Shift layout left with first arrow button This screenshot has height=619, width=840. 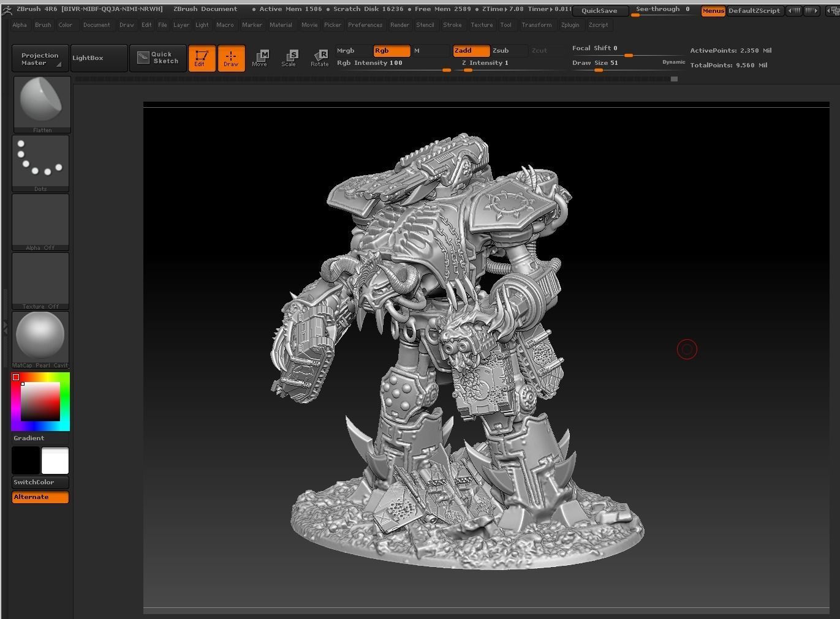[793, 10]
